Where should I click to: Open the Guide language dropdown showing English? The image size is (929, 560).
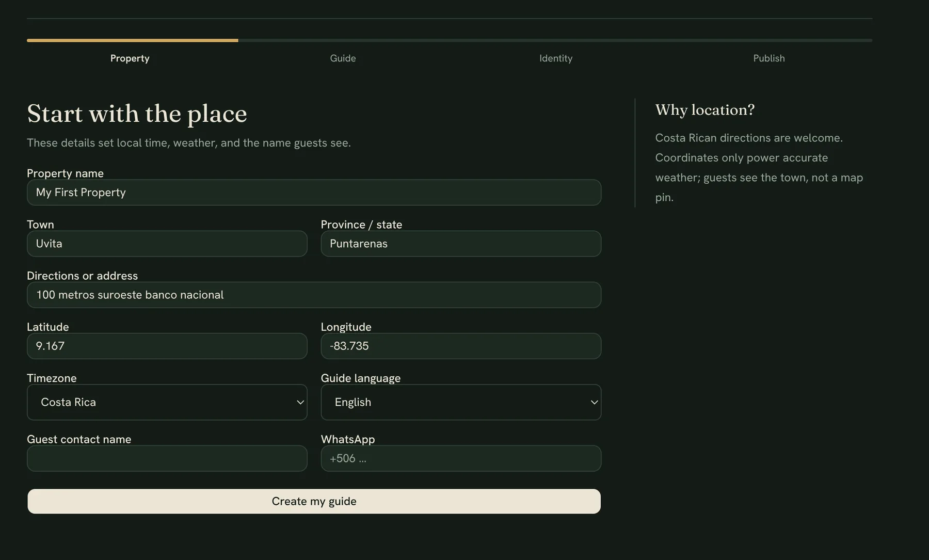coord(461,402)
